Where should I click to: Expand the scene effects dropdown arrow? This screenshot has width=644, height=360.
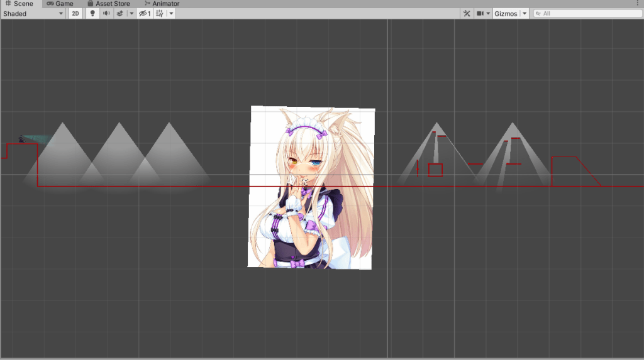(131, 13)
